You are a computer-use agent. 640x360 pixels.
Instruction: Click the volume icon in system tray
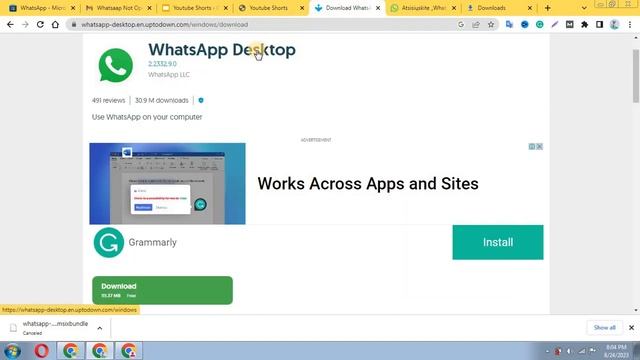569,351
